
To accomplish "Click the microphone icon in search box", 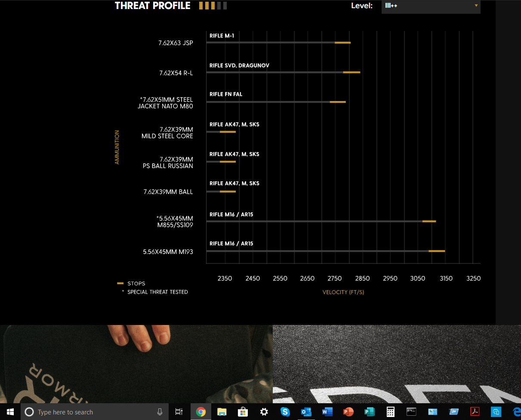I will [160, 412].
